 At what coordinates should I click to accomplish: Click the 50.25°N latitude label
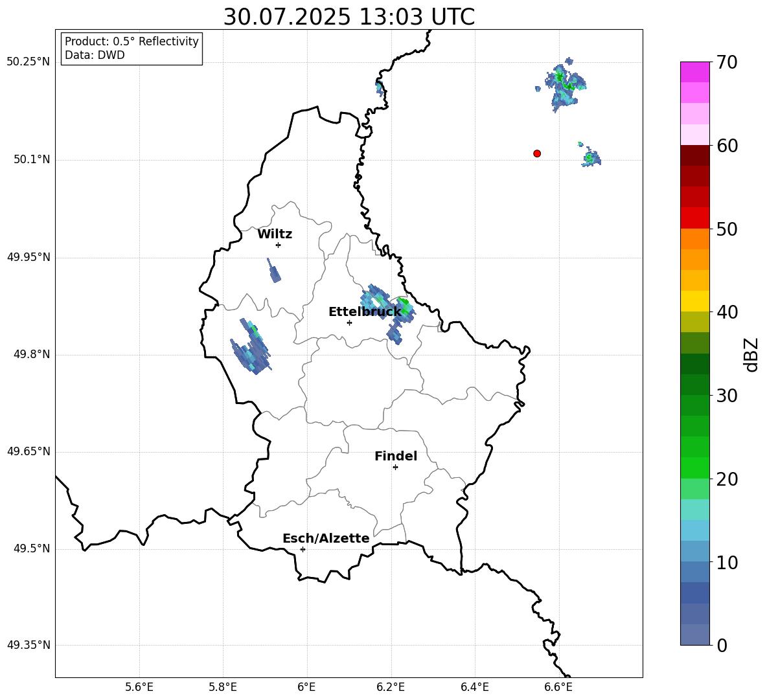pos(28,62)
